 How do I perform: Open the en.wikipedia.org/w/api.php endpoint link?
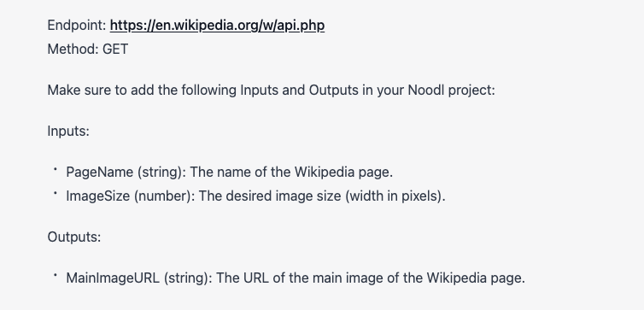click(217, 26)
